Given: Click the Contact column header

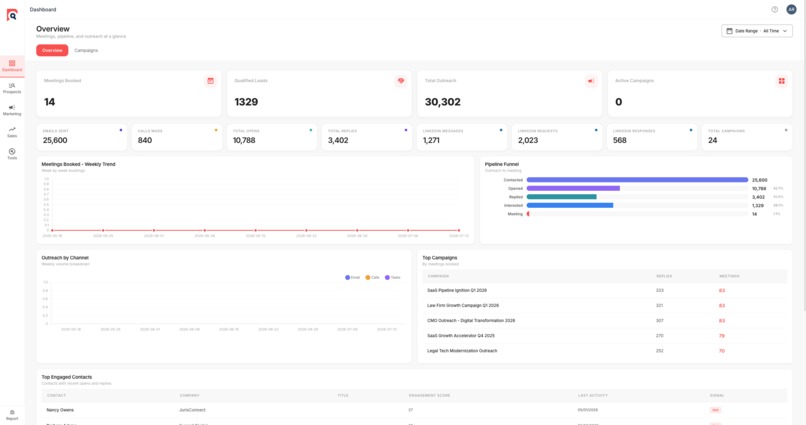Looking at the screenshot, I should click(56, 395).
